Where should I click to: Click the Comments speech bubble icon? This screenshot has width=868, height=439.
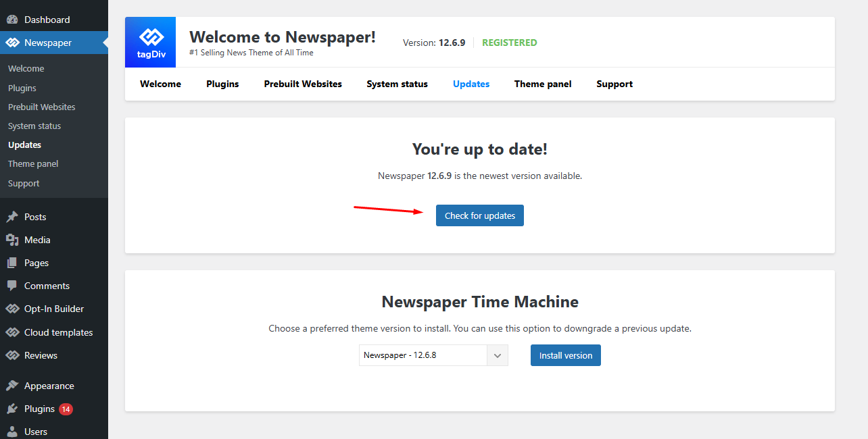click(12, 286)
